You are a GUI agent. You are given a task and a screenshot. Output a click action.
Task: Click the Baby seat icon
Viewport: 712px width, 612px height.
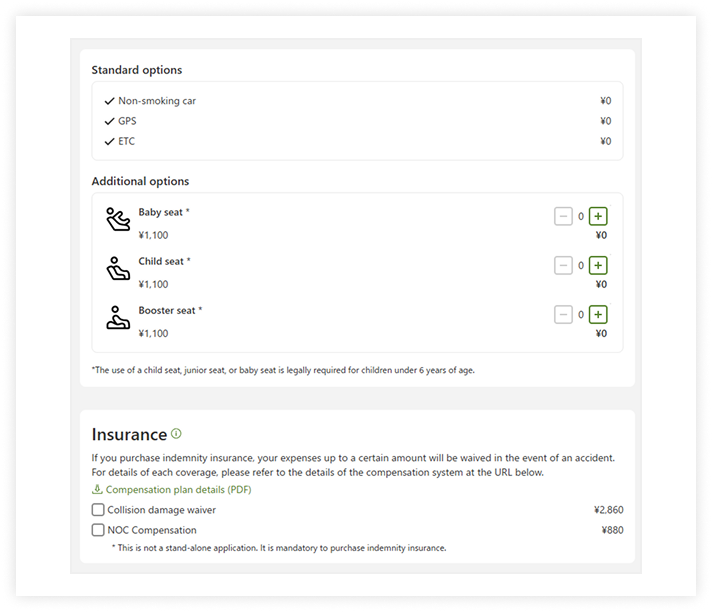point(118,219)
